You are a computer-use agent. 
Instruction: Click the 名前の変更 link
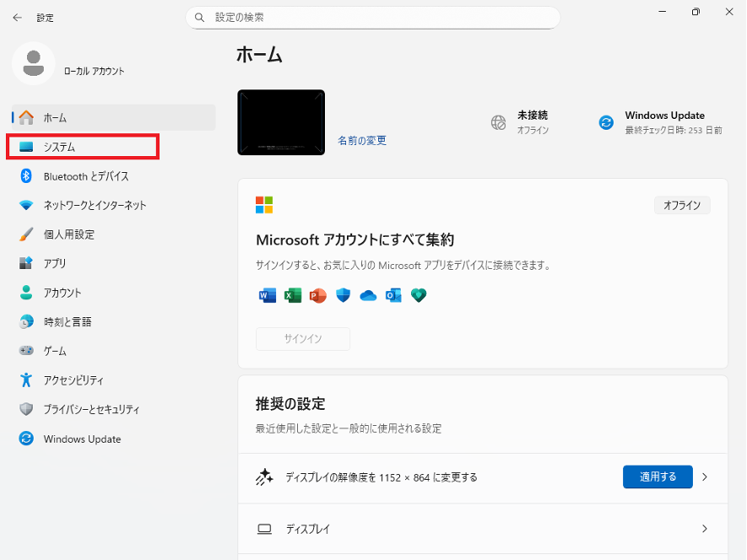[x=362, y=141]
